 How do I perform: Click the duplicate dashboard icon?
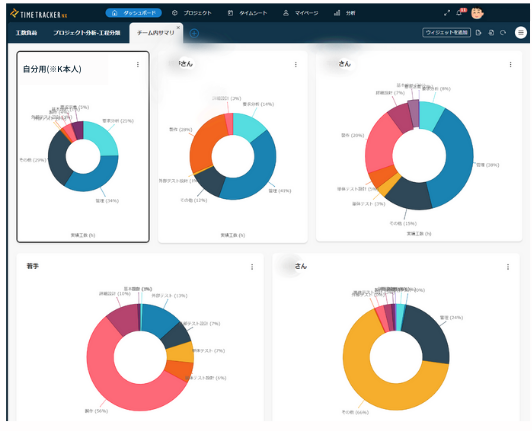coord(491,33)
